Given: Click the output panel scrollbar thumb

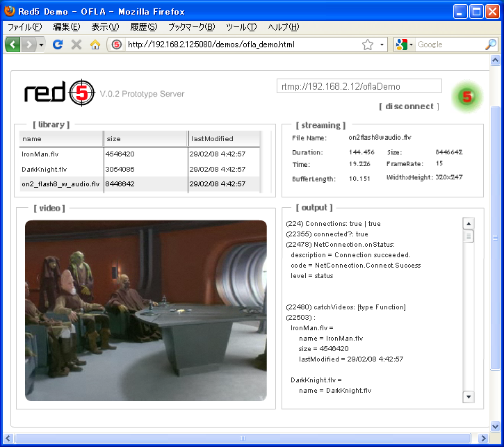Looking at the screenshot, I should pyautogui.click(x=469, y=236).
